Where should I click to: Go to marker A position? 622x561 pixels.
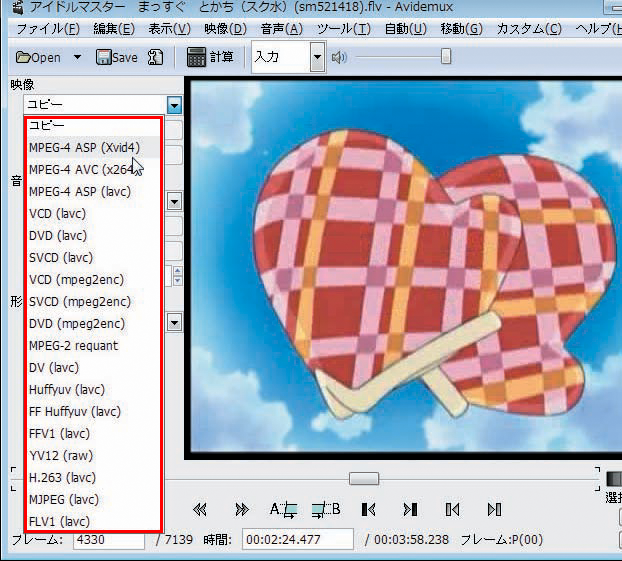(452, 509)
